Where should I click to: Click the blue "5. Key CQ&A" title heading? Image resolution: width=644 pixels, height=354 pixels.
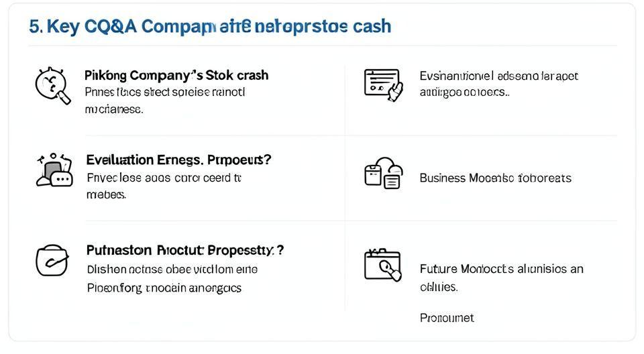(x=210, y=27)
